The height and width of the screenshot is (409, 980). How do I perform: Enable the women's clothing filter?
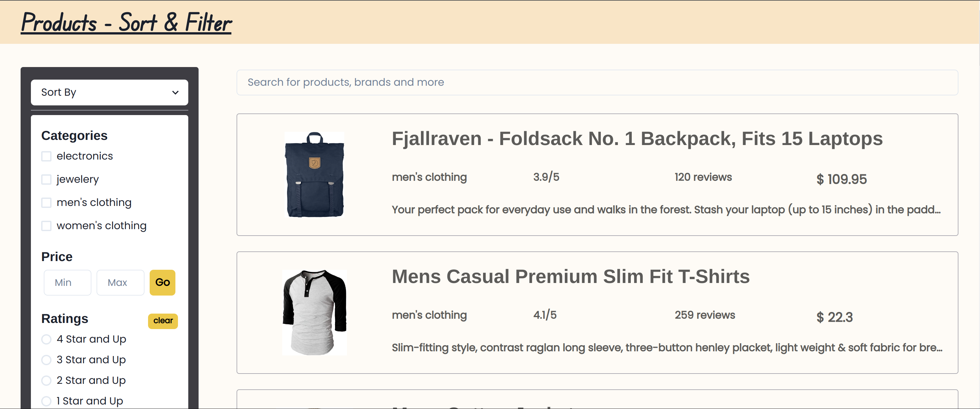pos(46,225)
